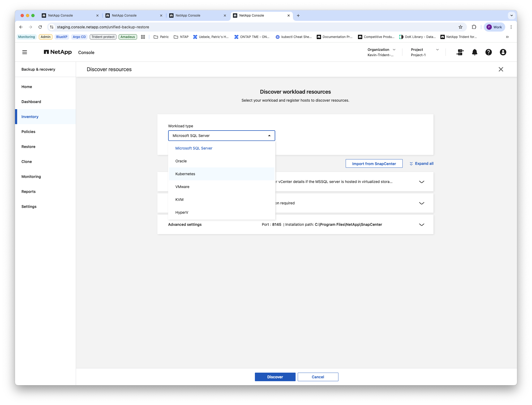Open the ONTAP TME bookmark

coord(252,37)
